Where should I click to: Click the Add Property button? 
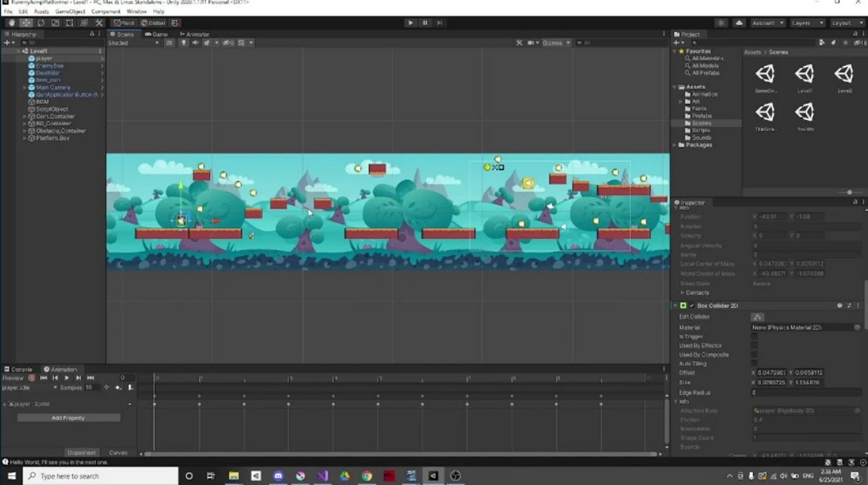click(68, 418)
